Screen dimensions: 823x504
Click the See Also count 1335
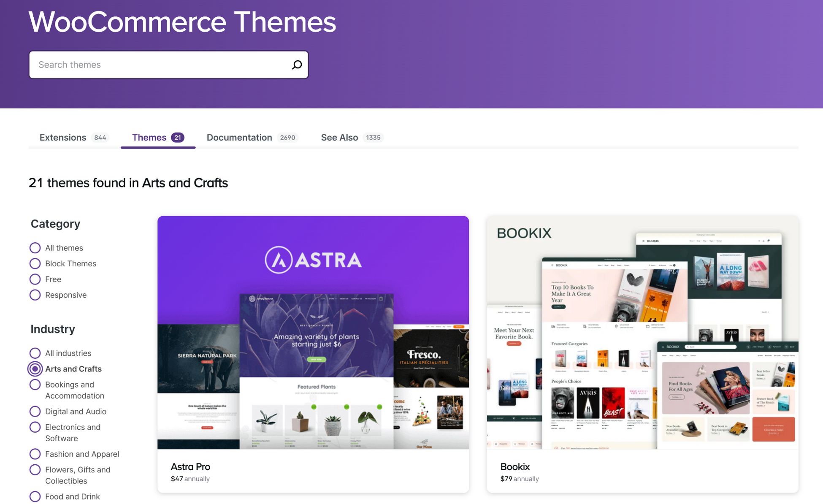373,138
